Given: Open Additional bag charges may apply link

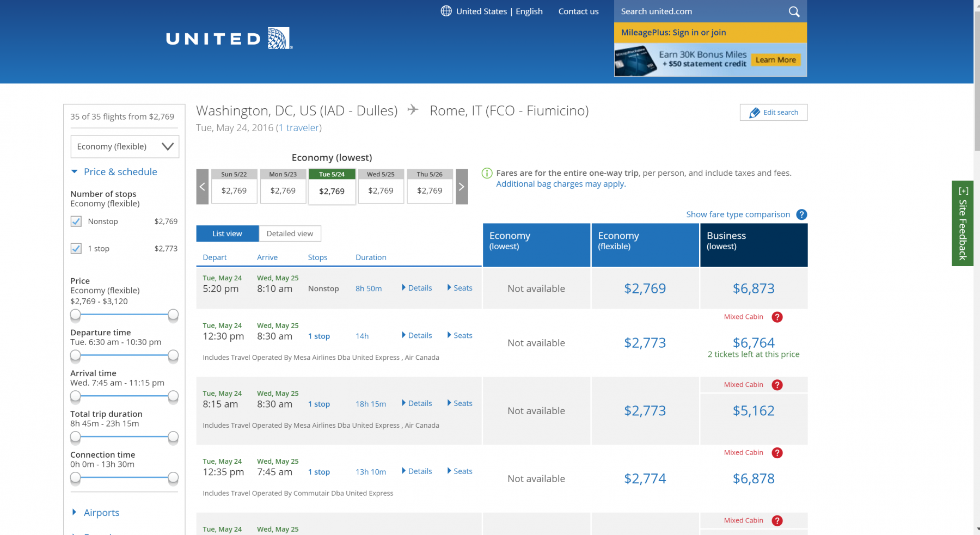Looking at the screenshot, I should pos(561,184).
